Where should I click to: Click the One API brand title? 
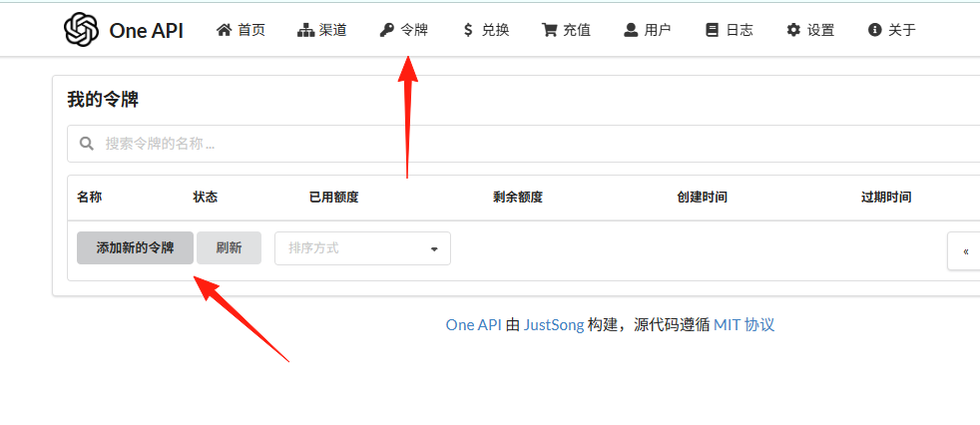(x=147, y=30)
